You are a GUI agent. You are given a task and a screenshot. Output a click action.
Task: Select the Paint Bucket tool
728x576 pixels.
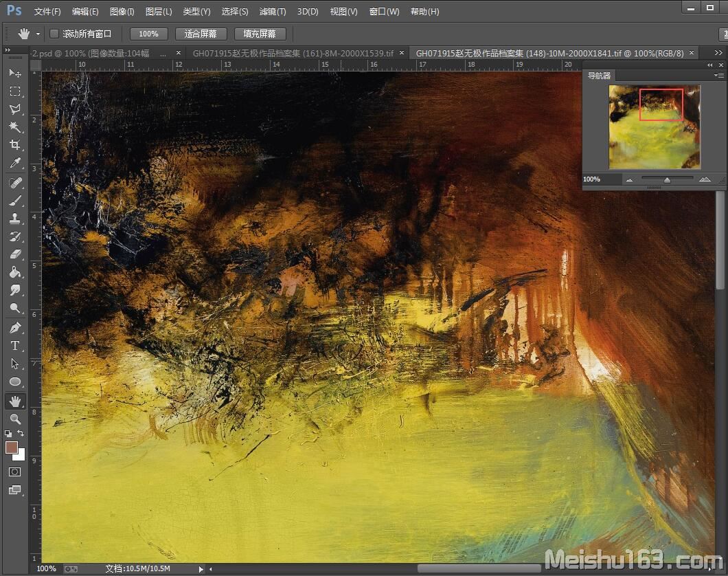[x=15, y=272]
